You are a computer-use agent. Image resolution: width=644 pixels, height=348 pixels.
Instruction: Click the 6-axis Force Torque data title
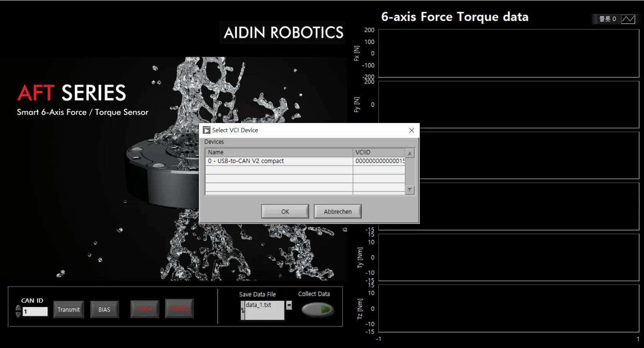pos(455,17)
